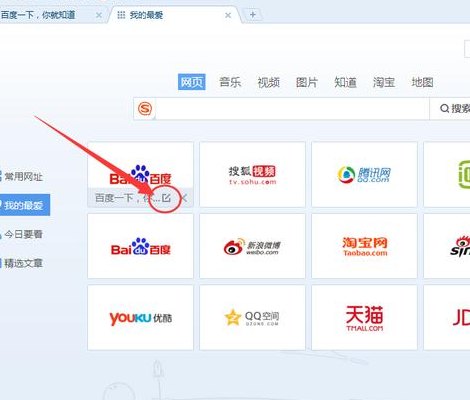
Task: Select the 地图 search category
Action: click(422, 82)
